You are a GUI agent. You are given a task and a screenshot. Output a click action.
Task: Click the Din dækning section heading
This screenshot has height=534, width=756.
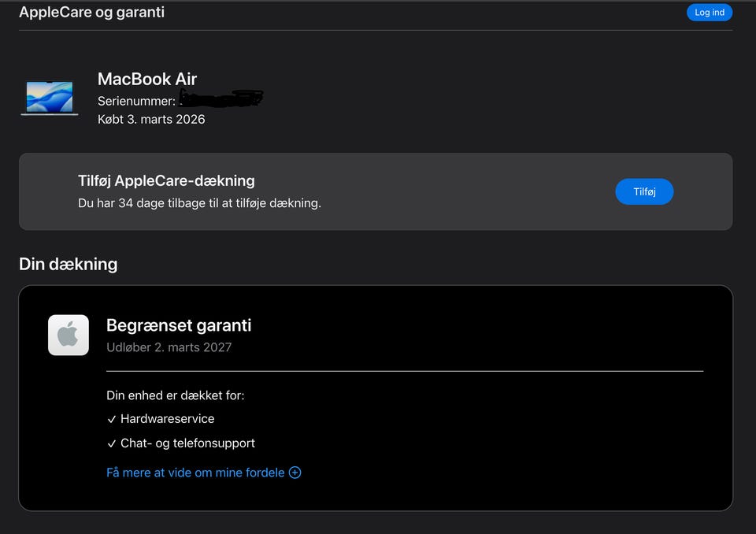click(x=68, y=264)
